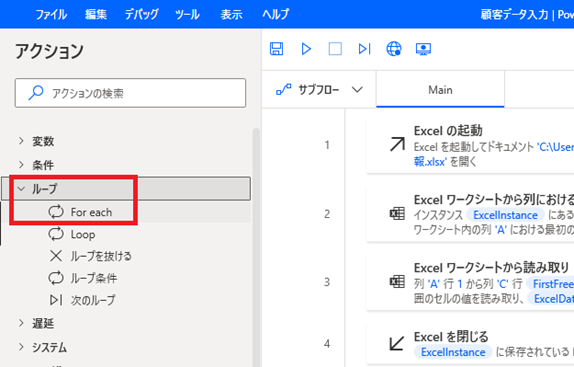This screenshot has height=367, width=574.
Task: Click line number 4 in the flow
Action: [x=327, y=344]
